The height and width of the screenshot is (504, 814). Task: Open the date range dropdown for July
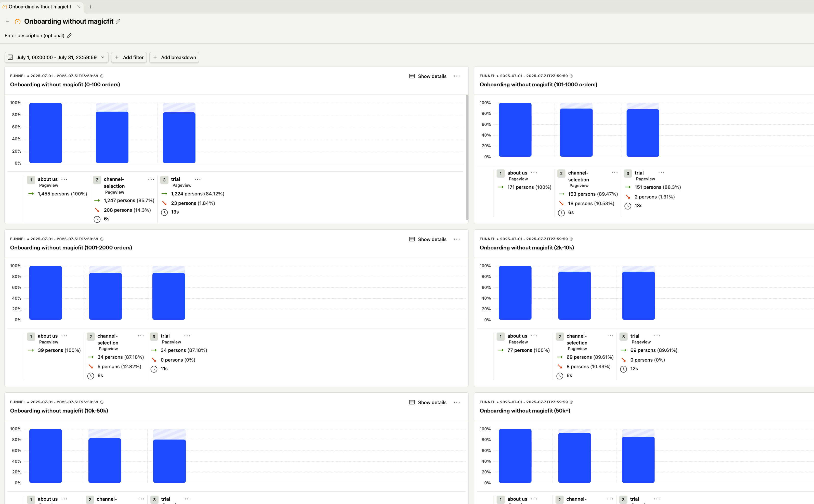[103, 57]
